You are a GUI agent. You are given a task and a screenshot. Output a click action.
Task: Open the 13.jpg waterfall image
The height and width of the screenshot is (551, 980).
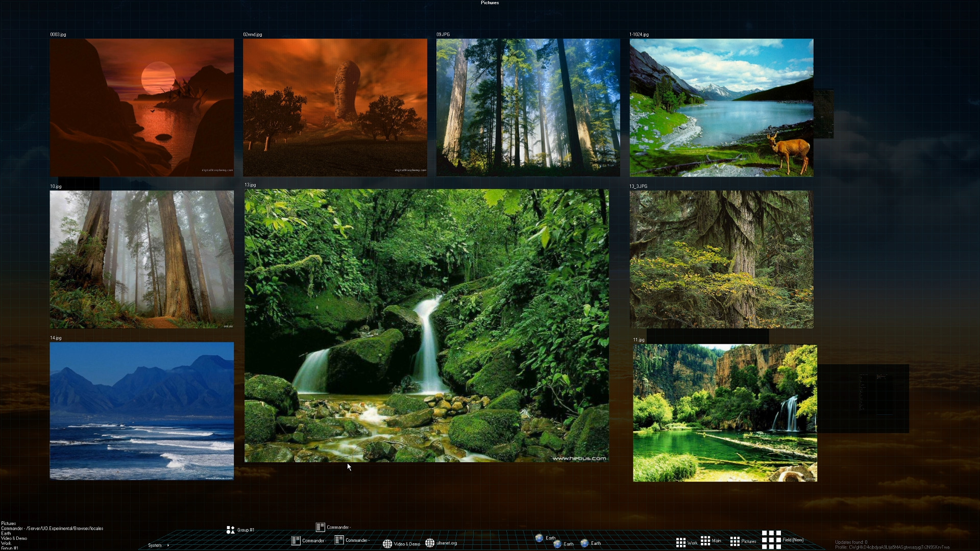point(427,327)
